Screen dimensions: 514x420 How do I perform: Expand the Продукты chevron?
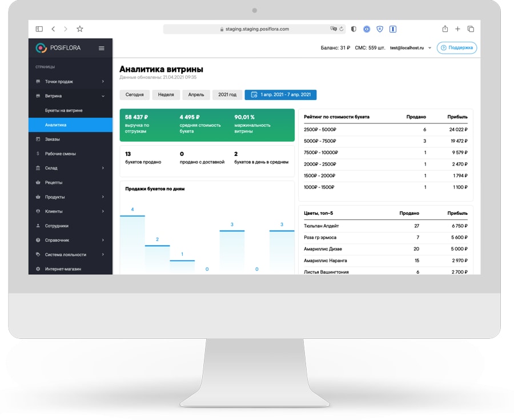[103, 197]
